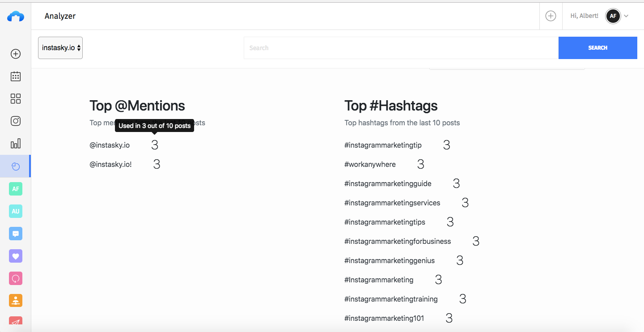
Task: Open the pink circular arrow icon
Action: (16, 278)
